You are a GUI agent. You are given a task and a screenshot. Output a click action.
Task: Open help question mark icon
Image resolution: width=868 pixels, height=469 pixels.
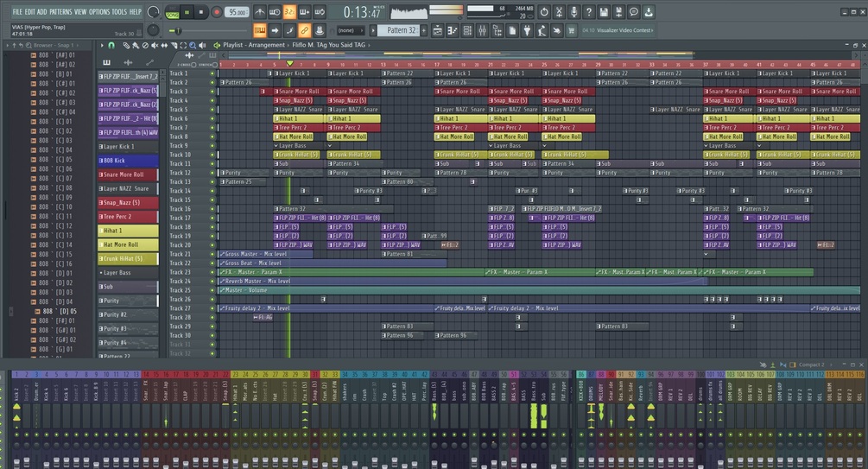pyautogui.click(x=589, y=11)
